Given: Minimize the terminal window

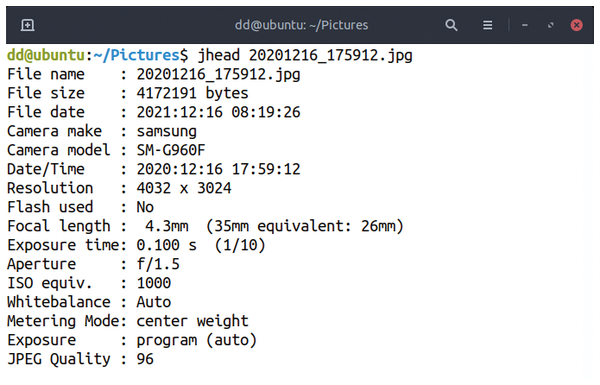Looking at the screenshot, I should point(525,25).
